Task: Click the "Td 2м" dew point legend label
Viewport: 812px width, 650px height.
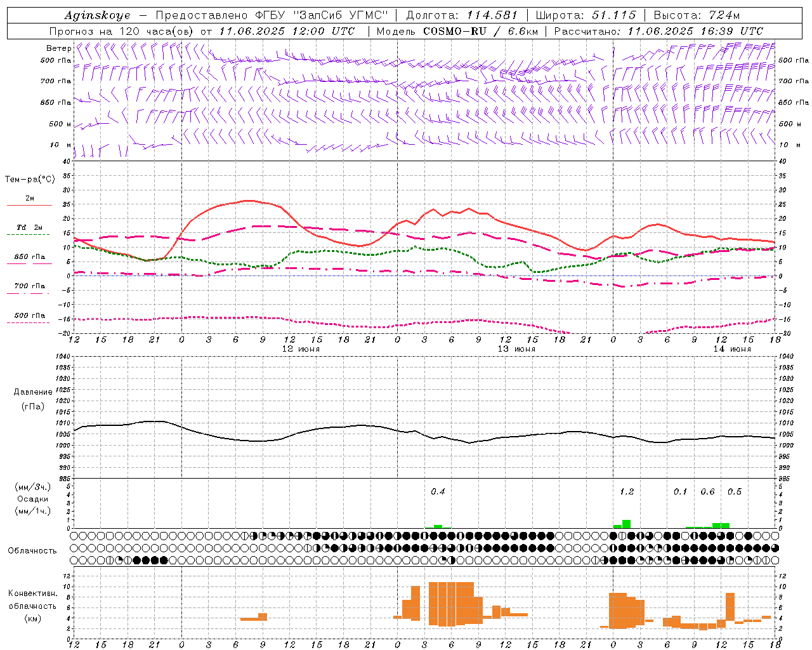Action: click(30, 227)
